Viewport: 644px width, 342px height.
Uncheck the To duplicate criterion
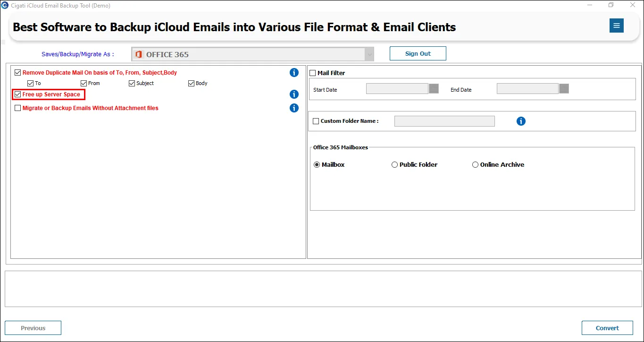tap(31, 84)
